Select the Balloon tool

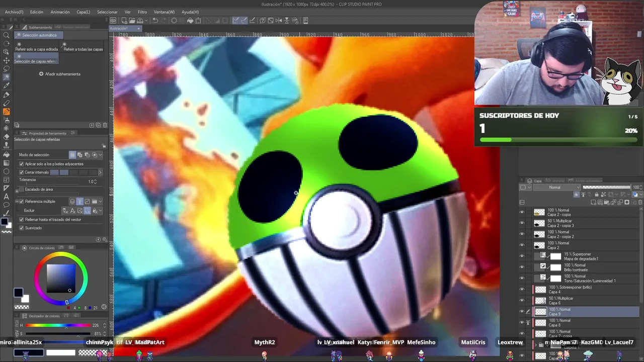click(x=7, y=205)
